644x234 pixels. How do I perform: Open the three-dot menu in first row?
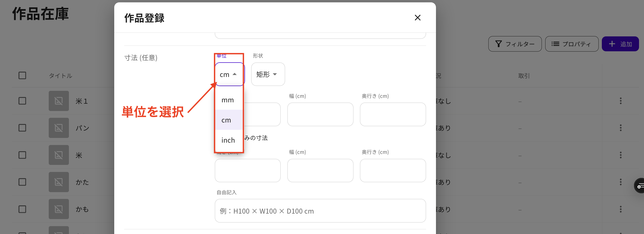(x=620, y=101)
